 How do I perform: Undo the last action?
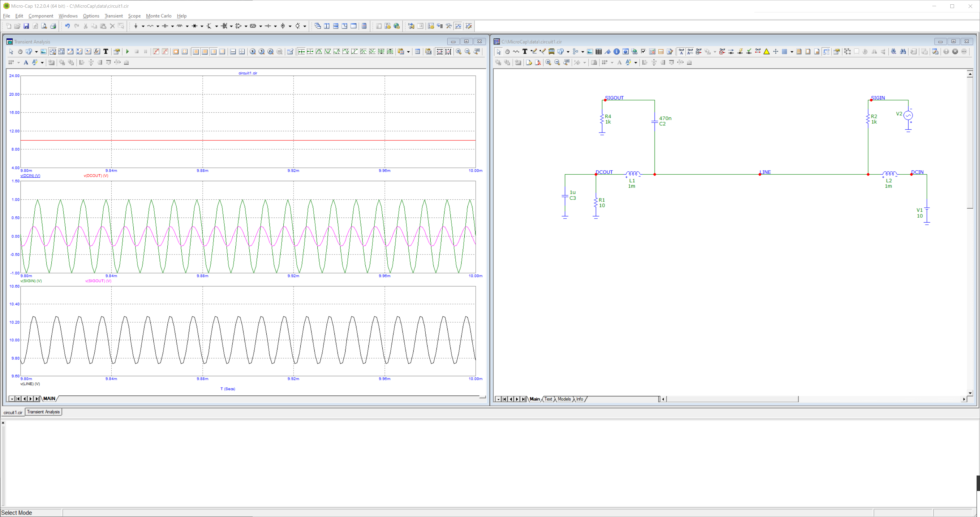click(x=67, y=26)
